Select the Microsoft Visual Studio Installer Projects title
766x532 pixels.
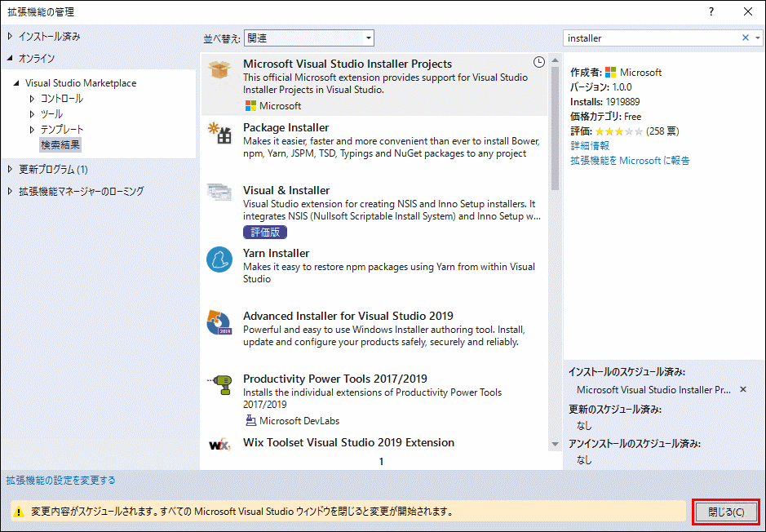pyautogui.click(x=348, y=64)
